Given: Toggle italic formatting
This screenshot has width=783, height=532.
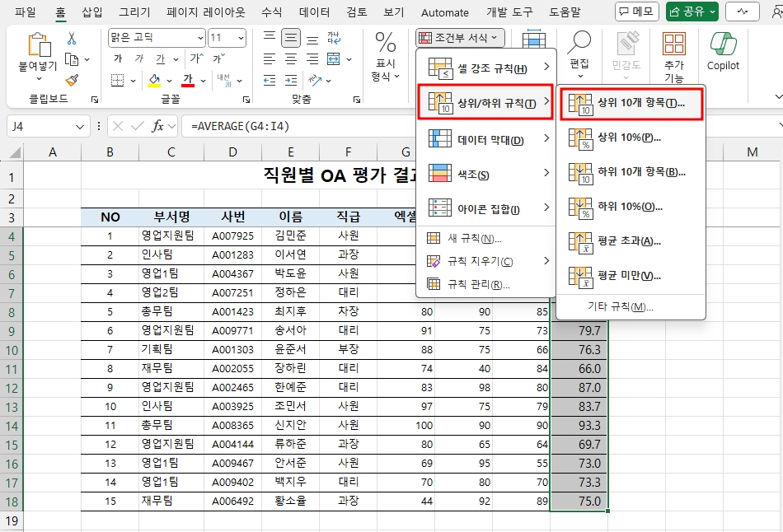Looking at the screenshot, I should pos(138,59).
